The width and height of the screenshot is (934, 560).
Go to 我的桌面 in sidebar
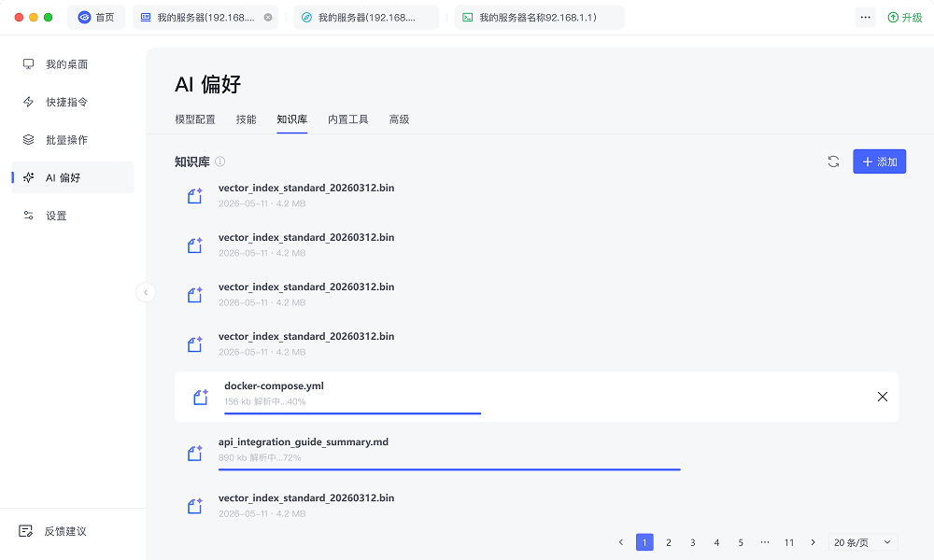73,64
